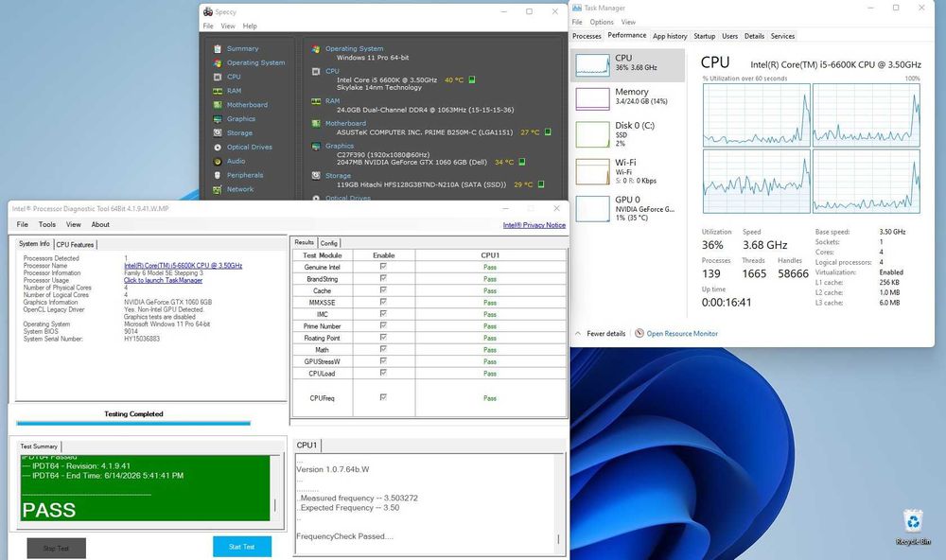Click Speccy title bar app icon
Image resolution: width=946 pixels, height=560 pixels.
(208, 11)
